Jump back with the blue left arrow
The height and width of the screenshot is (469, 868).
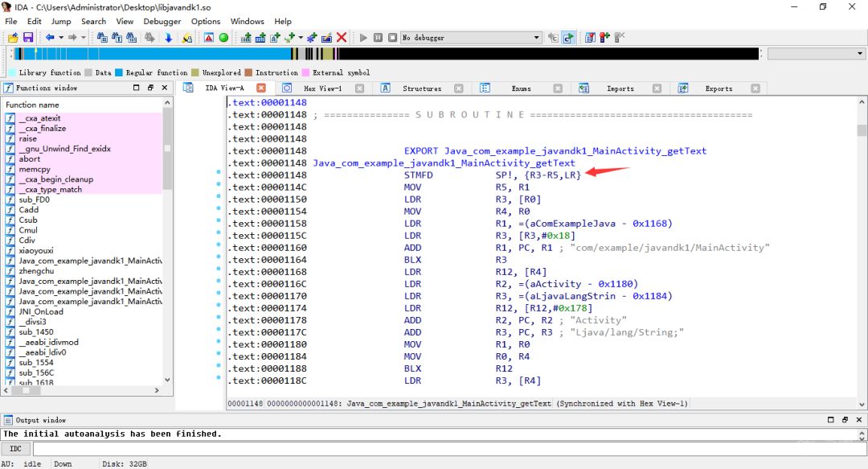[x=50, y=38]
